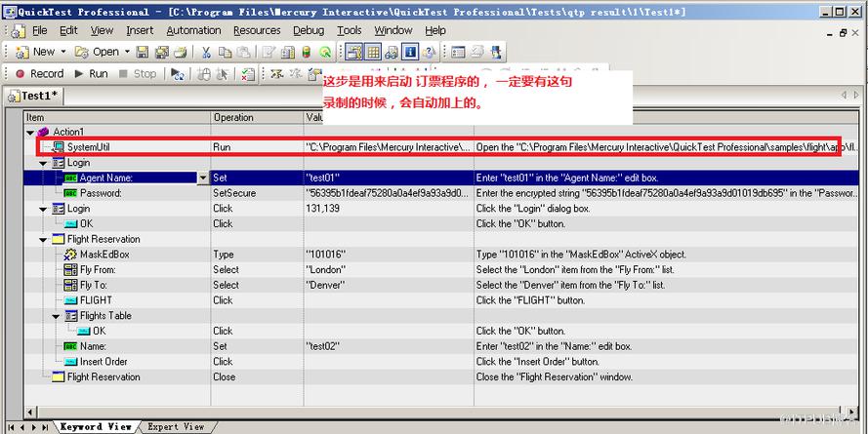This screenshot has height=434, width=868.
Task: Collapse the Flight Reservation tree node
Action: [x=43, y=239]
